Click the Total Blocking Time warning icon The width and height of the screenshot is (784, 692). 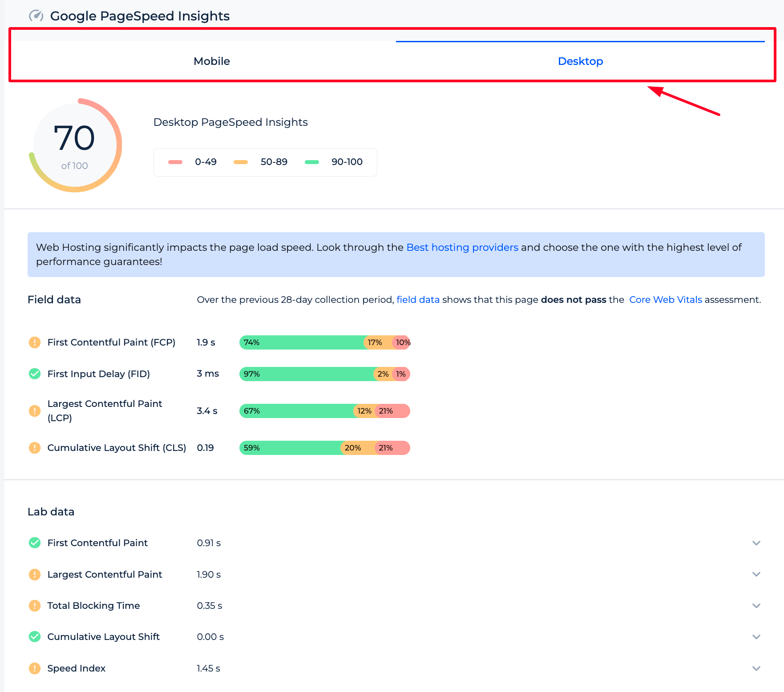tap(35, 606)
